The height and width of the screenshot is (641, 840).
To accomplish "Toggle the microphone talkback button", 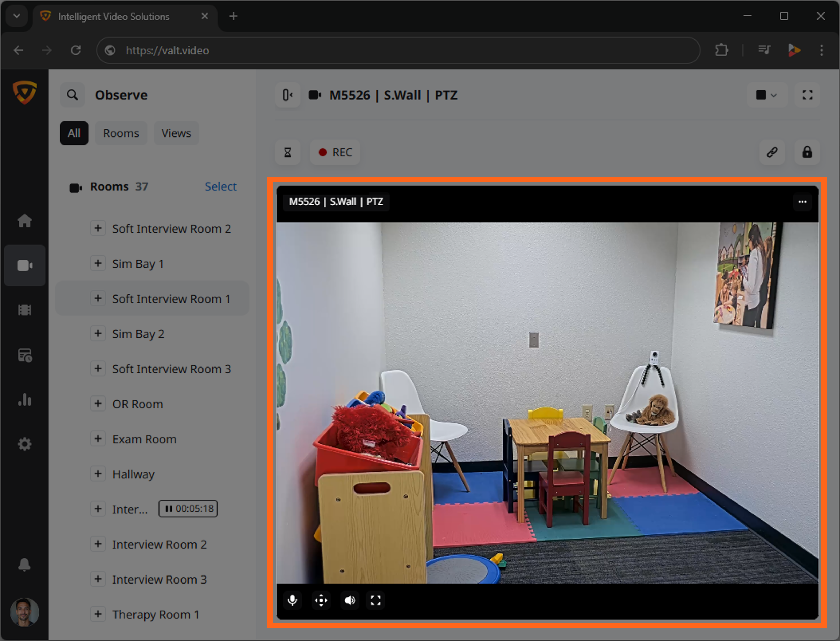I will coord(292,600).
